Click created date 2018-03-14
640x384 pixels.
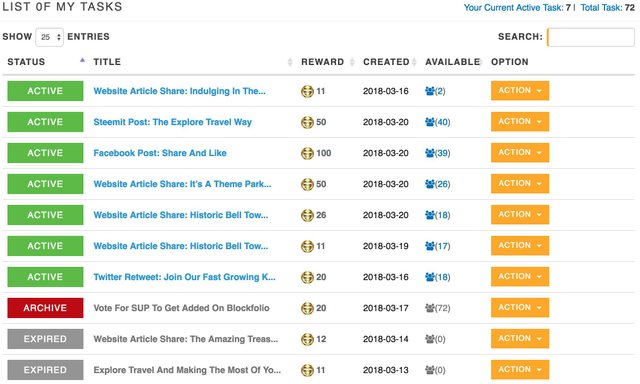386,339
